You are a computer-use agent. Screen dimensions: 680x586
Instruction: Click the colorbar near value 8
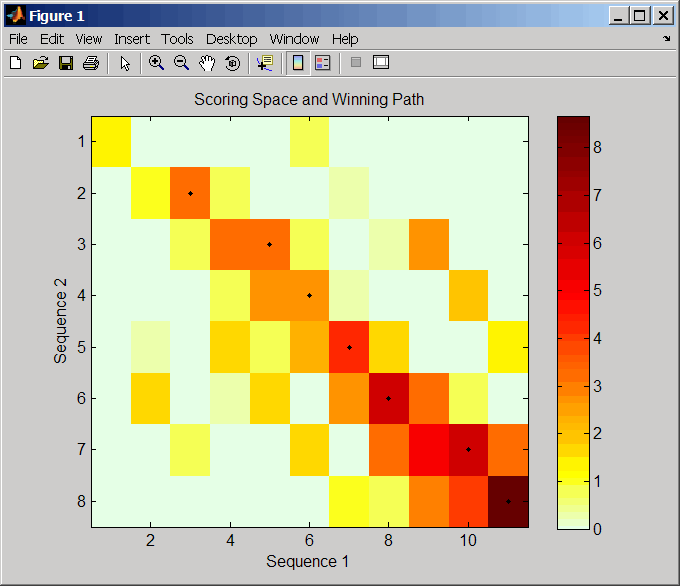573,148
